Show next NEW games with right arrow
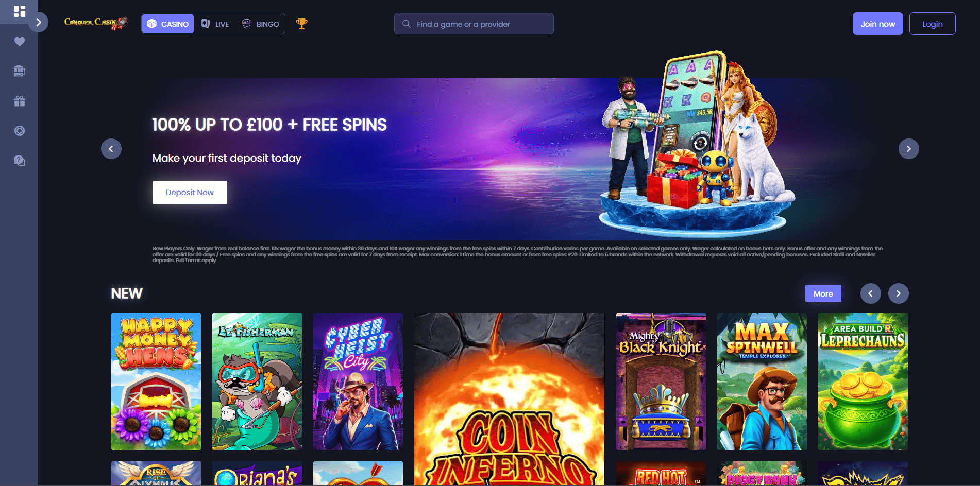980x486 pixels. coord(898,293)
